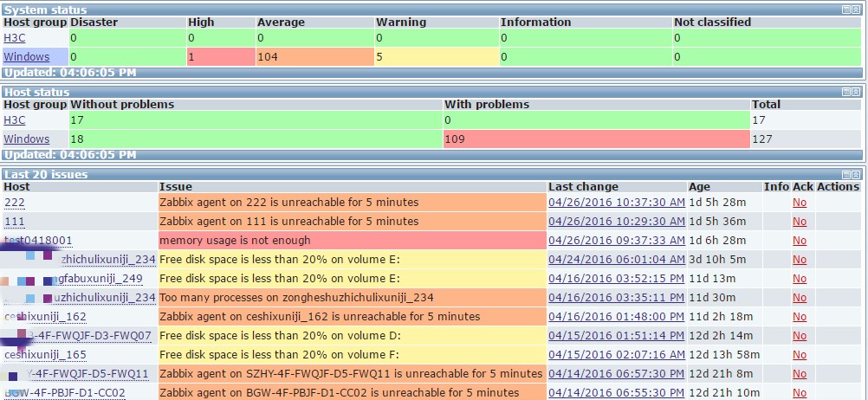The width and height of the screenshot is (868, 400).
Task: Click the Windows link in Host status
Action: tap(27, 139)
